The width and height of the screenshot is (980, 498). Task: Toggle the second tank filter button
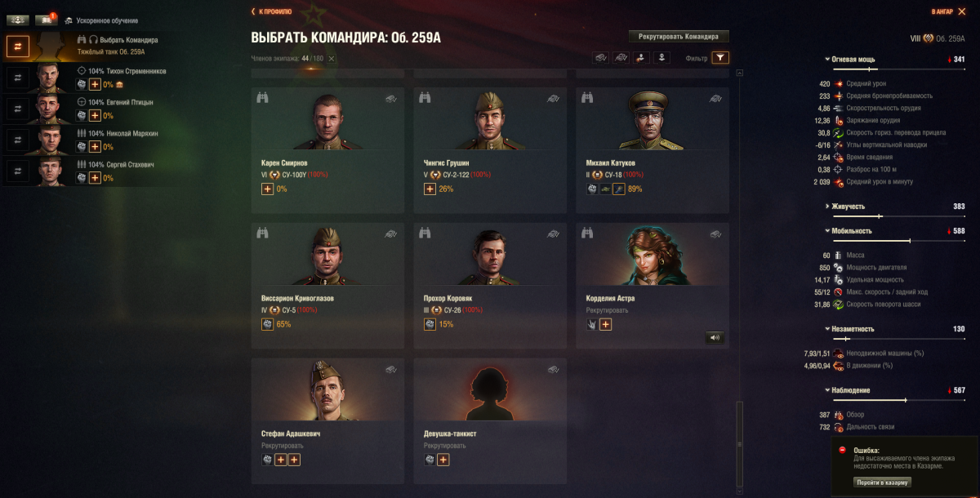tap(621, 57)
